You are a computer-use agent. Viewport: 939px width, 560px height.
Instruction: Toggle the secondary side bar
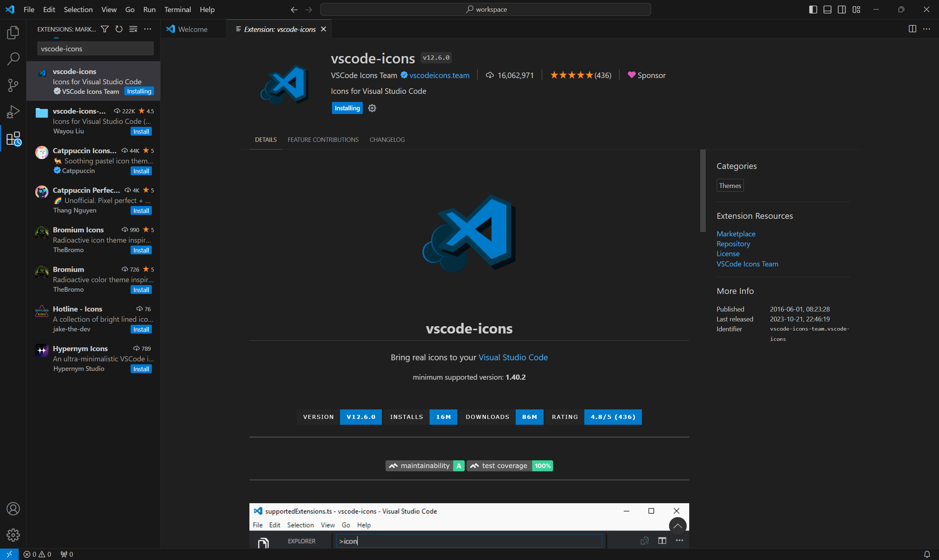pos(841,10)
